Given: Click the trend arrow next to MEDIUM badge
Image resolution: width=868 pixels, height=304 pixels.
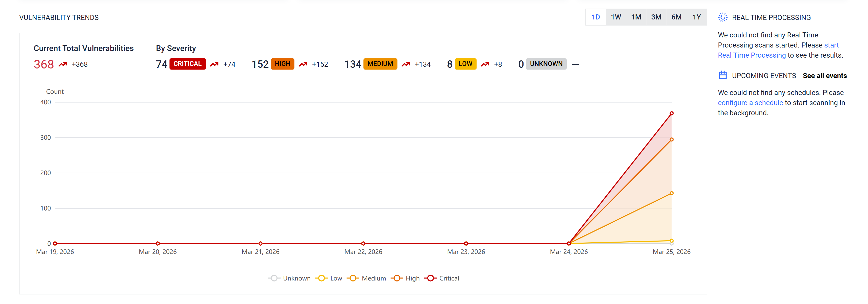Looking at the screenshot, I should click(406, 64).
